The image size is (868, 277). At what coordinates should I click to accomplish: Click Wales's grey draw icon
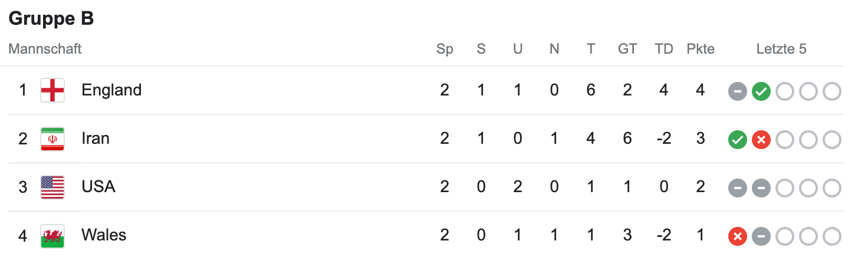coord(761,236)
